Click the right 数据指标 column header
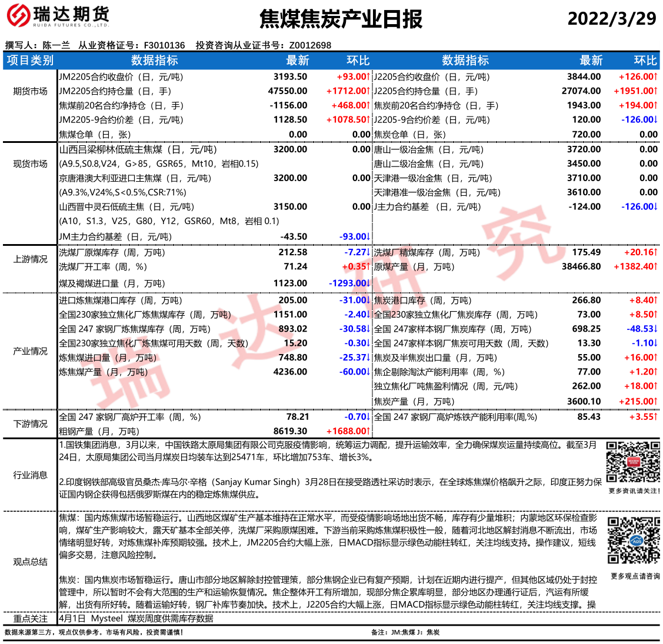 (465, 61)
